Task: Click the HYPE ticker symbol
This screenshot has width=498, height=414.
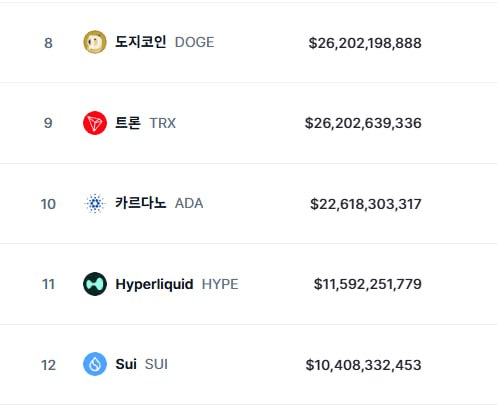Action: coord(220,284)
